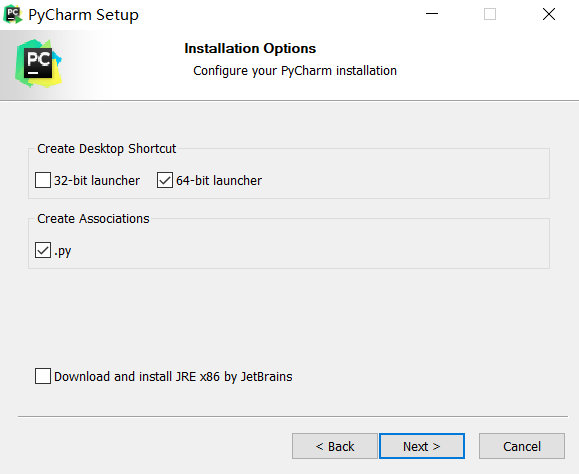The image size is (579, 474).
Task: Minimize the PyCharm Setup window
Action: pyautogui.click(x=432, y=14)
